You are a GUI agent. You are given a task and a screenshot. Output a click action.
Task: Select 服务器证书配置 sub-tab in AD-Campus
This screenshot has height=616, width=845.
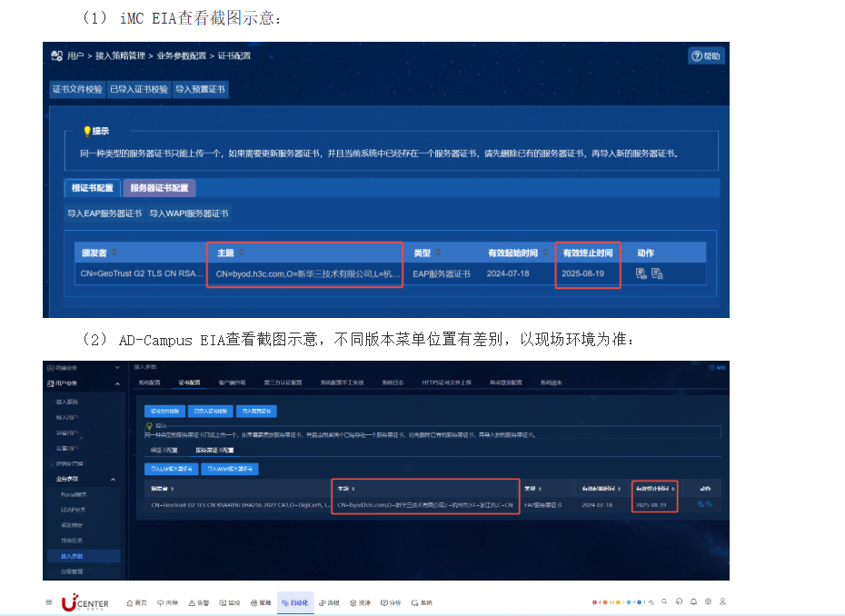(x=214, y=450)
